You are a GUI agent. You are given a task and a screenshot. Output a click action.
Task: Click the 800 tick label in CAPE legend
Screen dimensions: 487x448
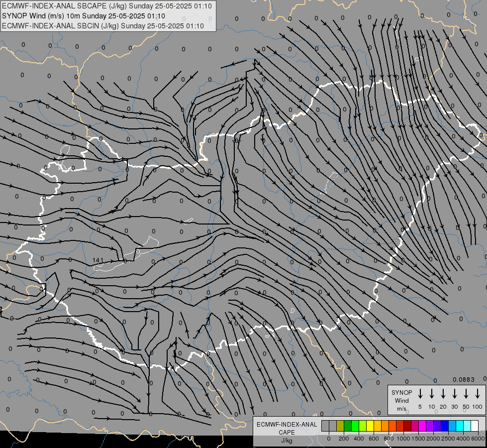coord(389,439)
